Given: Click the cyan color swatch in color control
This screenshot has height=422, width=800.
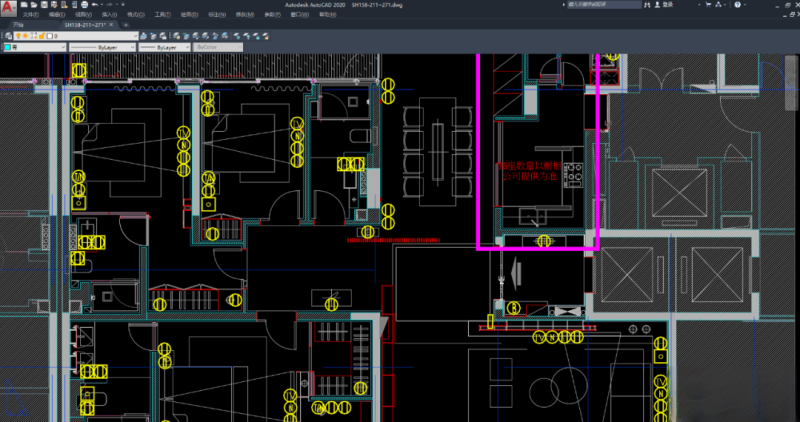Looking at the screenshot, I should click(7, 47).
